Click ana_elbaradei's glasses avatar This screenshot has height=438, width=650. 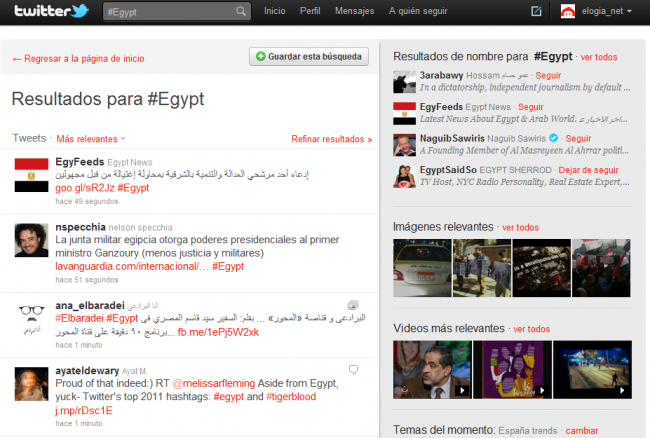pos(32,319)
